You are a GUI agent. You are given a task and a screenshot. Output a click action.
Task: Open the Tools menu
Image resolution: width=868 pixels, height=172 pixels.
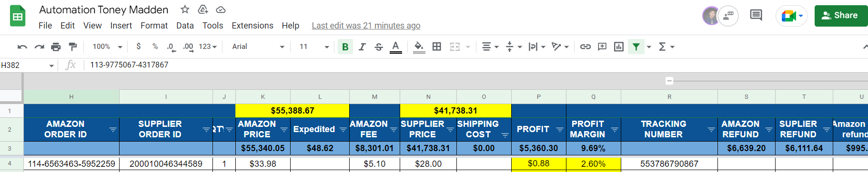coord(212,26)
